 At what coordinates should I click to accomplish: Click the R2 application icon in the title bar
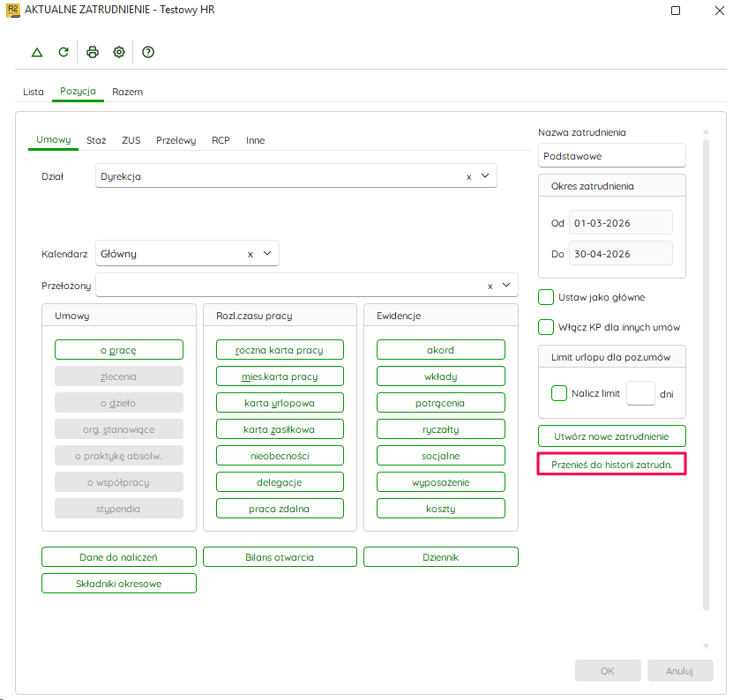(x=13, y=11)
